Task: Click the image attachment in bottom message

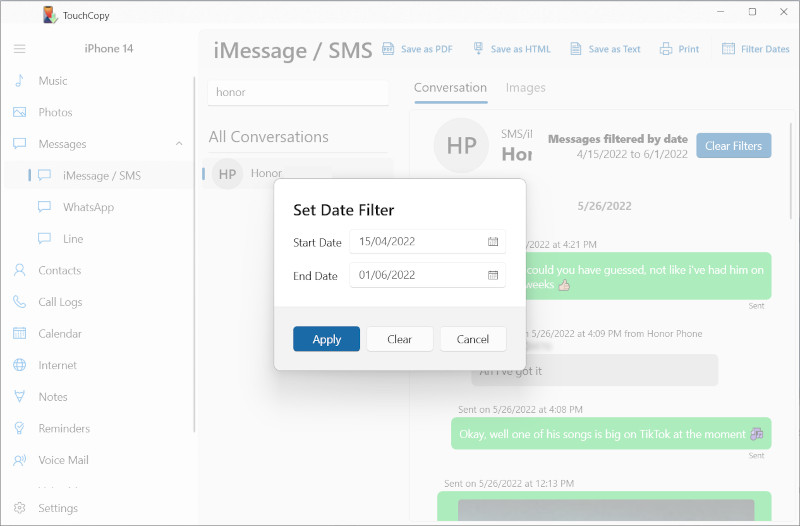Action: pyautogui.click(x=606, y=510)
